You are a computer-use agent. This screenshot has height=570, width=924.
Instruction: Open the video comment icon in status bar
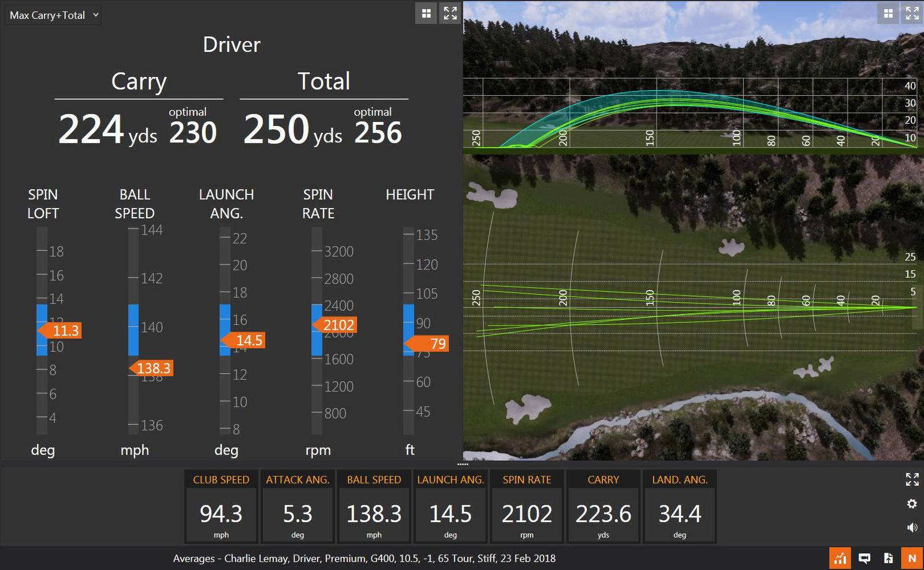[x=865, y=558]
